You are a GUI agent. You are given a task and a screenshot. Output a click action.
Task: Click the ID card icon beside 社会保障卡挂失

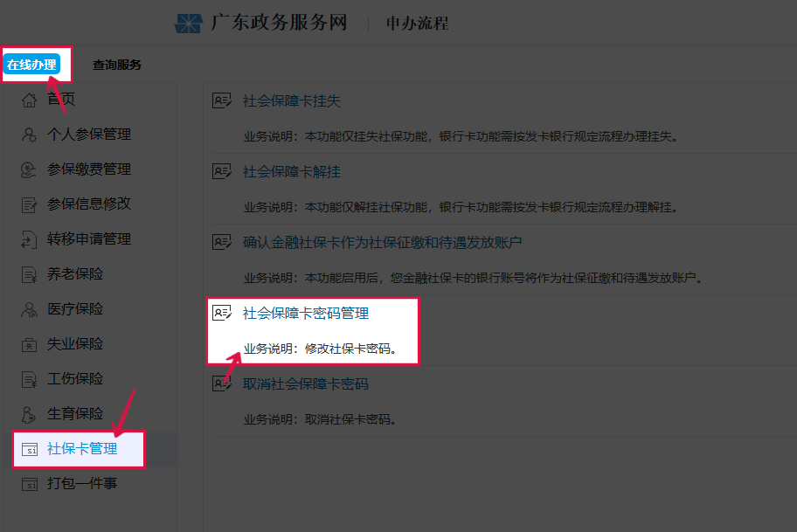(222, 100)
